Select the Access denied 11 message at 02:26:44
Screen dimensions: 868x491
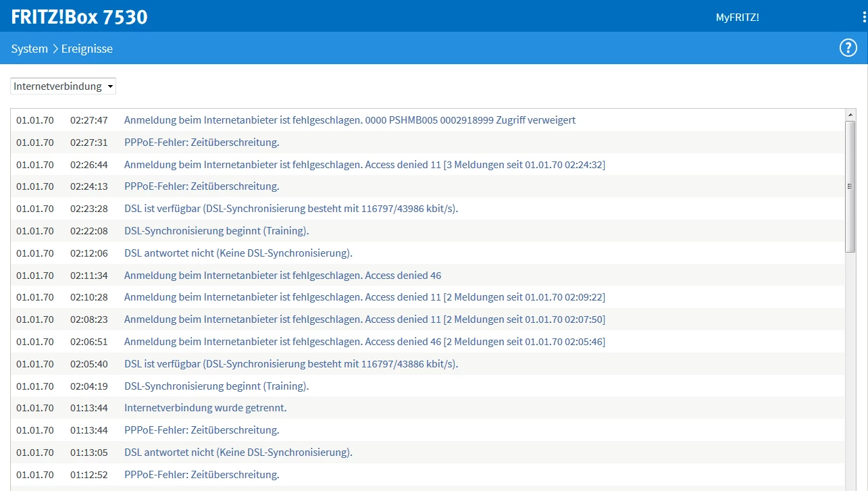pyautogui.click(x=365, y=165)
